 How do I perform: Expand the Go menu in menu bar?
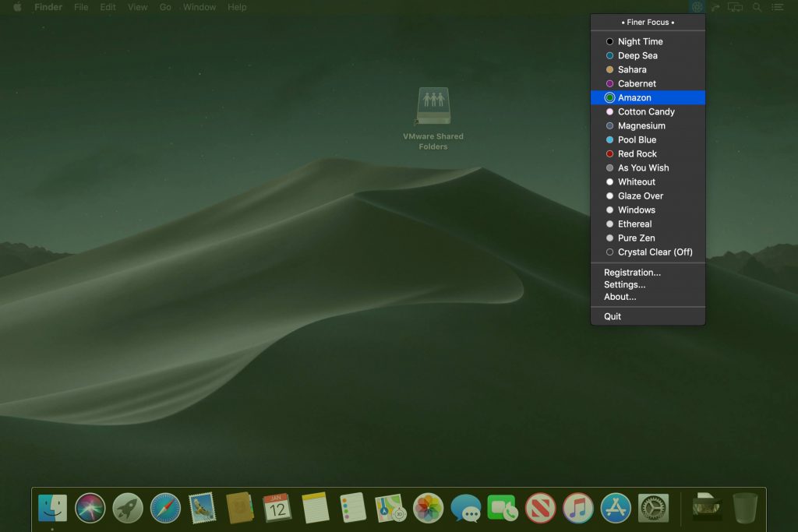click(x=165, y=7)
